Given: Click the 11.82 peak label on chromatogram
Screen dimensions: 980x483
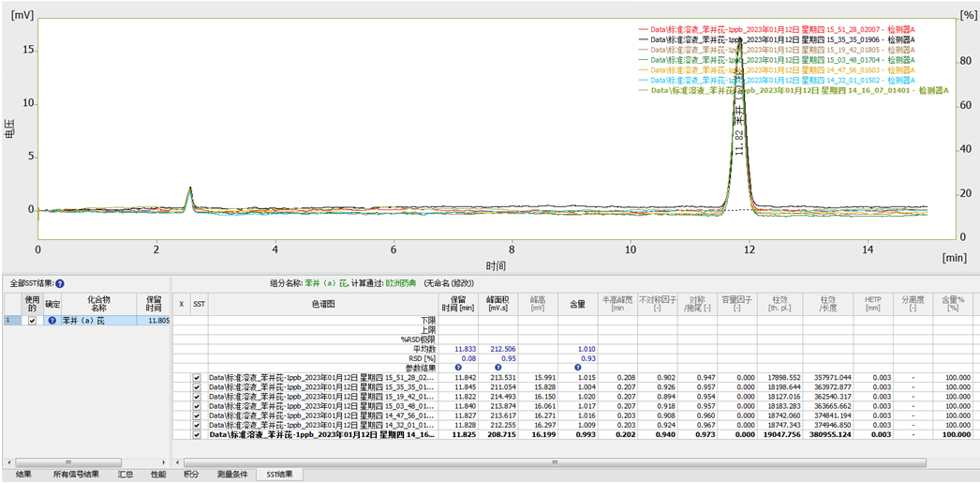Looking at the screenshot, I should point(739,142).
